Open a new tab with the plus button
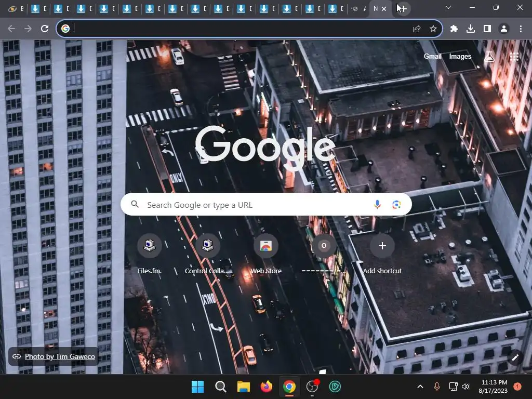532x399 pixels. pyautogui.click(x=403, y=9)
